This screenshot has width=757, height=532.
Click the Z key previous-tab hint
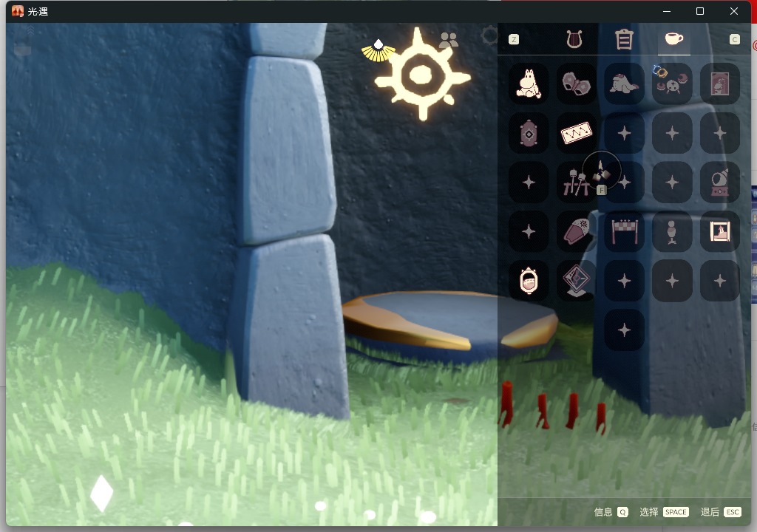coord(514,40)
